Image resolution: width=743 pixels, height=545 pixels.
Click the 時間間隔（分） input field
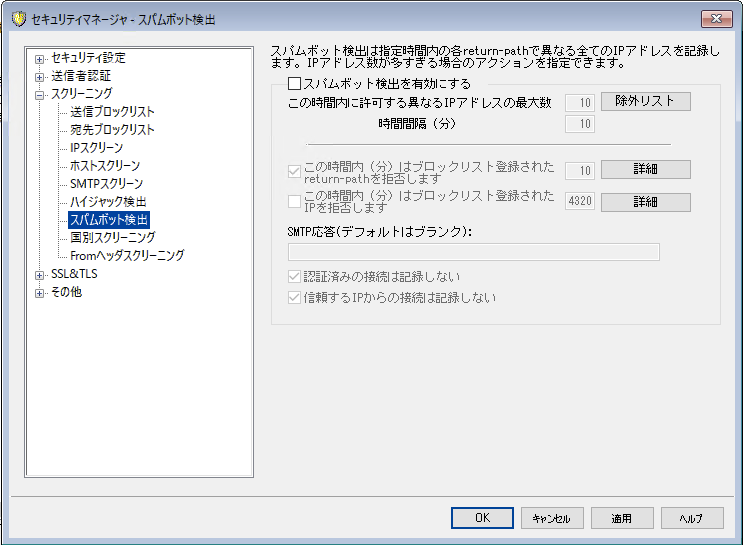point(580,124)
